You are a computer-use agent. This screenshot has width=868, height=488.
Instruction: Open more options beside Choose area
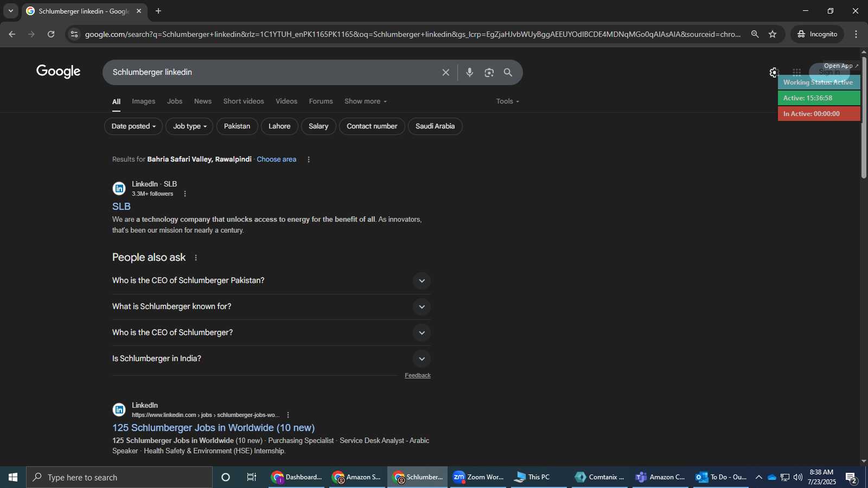coord(309,159)
